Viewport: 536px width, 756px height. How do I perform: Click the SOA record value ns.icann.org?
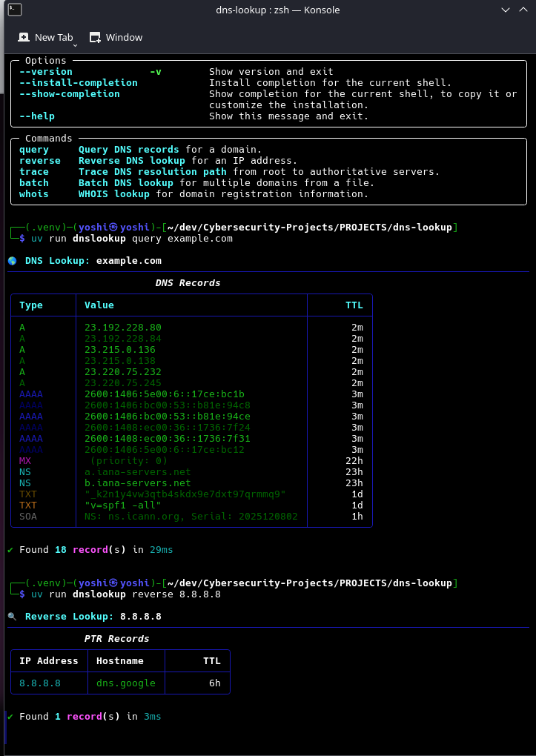[x=191, y=516]
